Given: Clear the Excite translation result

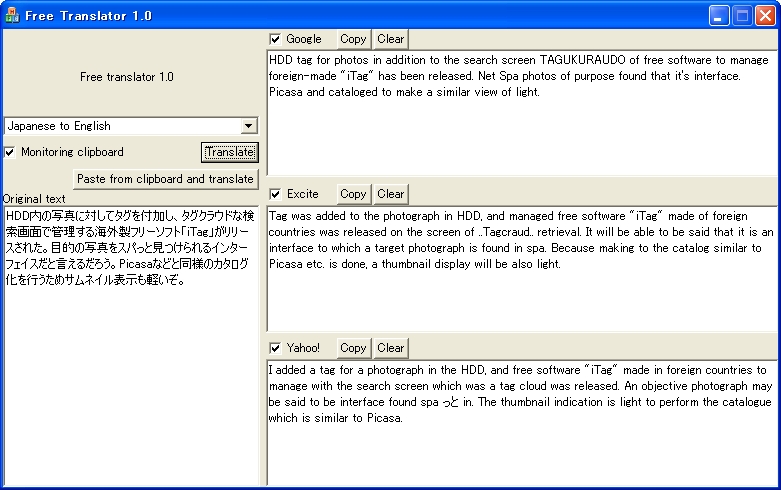Looking at the screenshot, I should (x=390, y=194).
